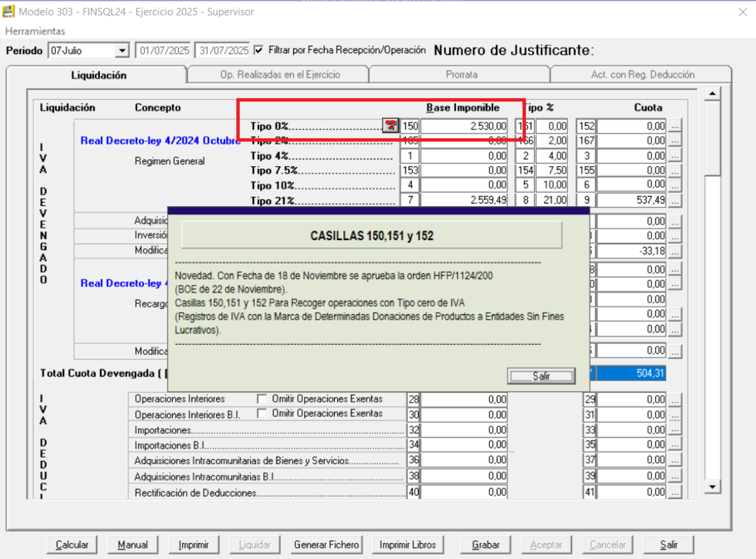
Task: Toggle Filtrar por Fecha Recepción/Operación checkbox
Action: coord(259,50)
